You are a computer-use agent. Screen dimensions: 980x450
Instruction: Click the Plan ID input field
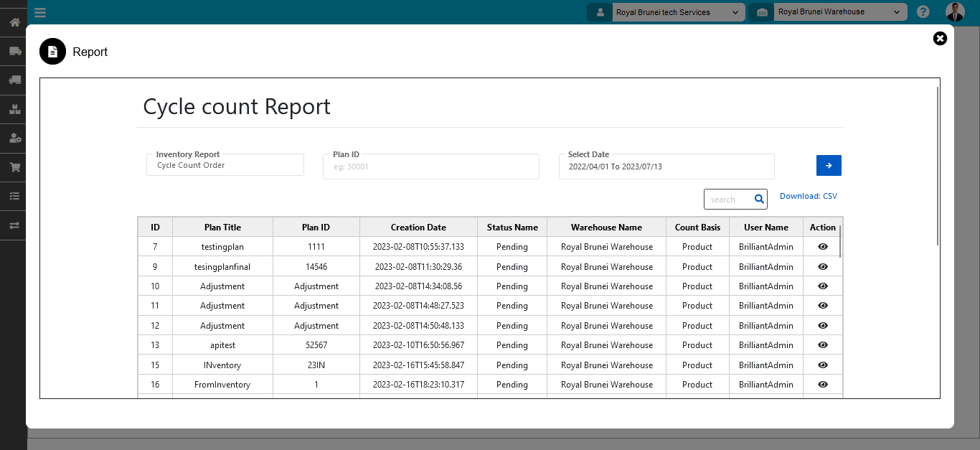(x=430, y=167)
